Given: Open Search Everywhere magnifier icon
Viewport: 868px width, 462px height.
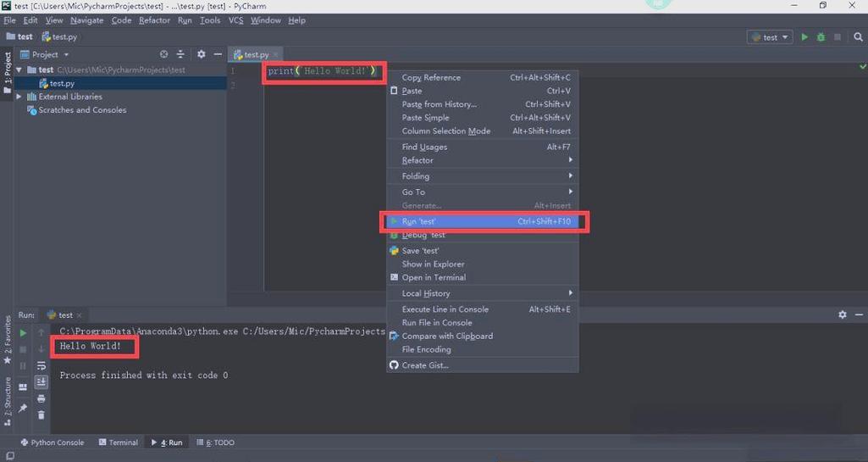Looking at the screenshot, I should [x=858, y=37].
